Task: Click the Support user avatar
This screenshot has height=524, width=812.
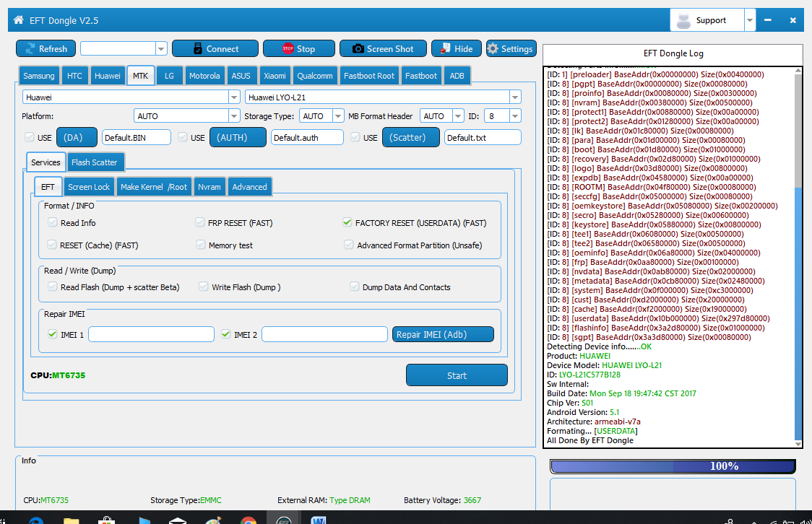Action: (x=683, y=20)
